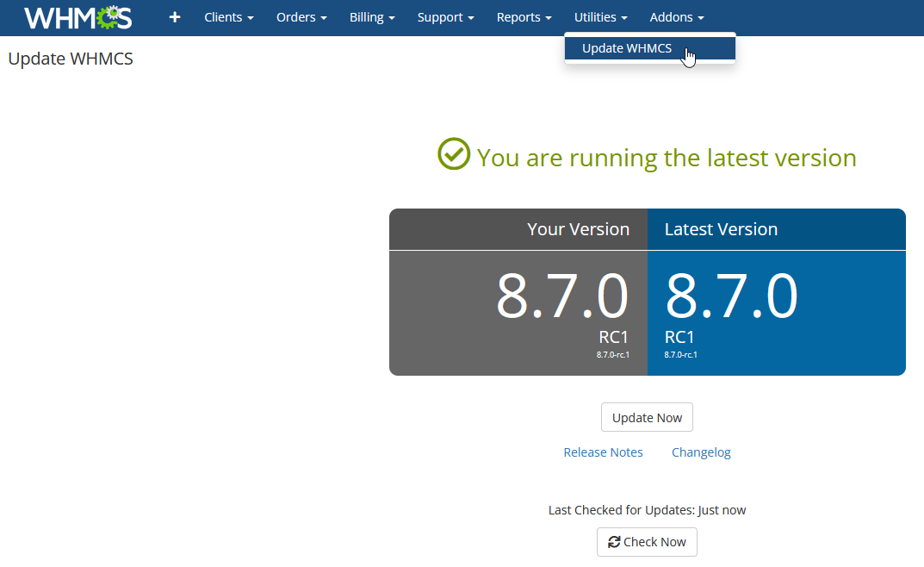
Task: Open the Billing dropdown
Action: [x=372, y=18]
